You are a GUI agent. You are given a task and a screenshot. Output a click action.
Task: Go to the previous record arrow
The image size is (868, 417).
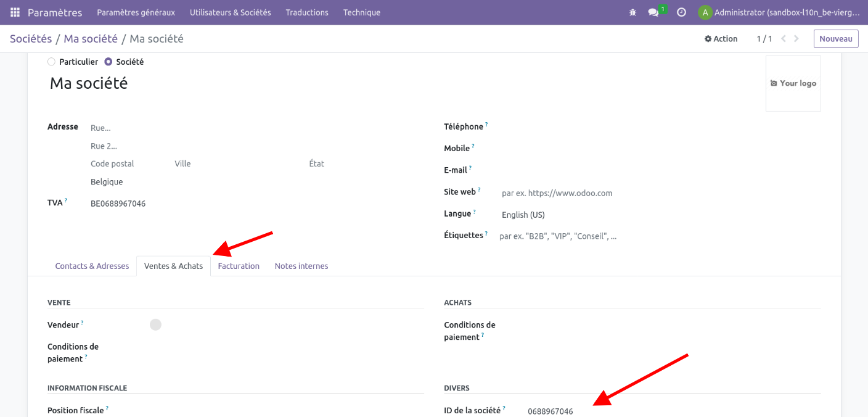784,39
